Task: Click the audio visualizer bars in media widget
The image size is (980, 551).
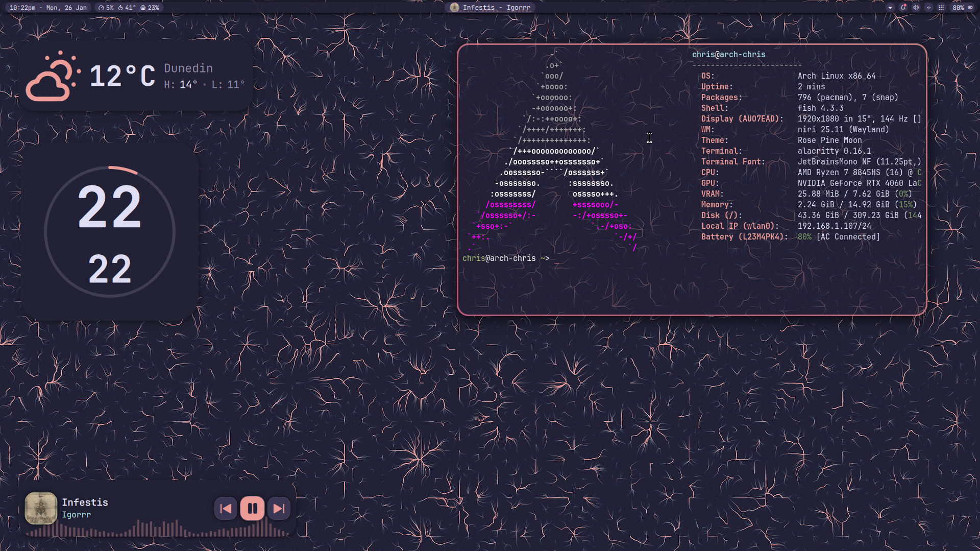Action: point(158,529)
